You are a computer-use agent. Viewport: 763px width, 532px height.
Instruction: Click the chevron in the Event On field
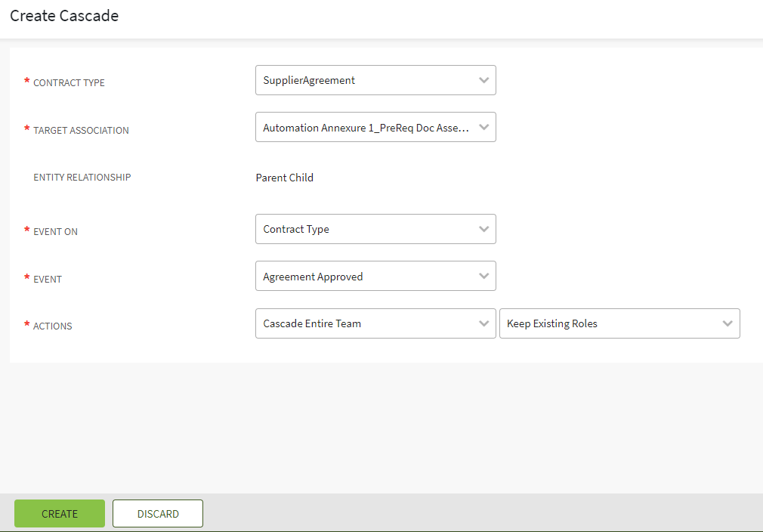click(484, 229)
